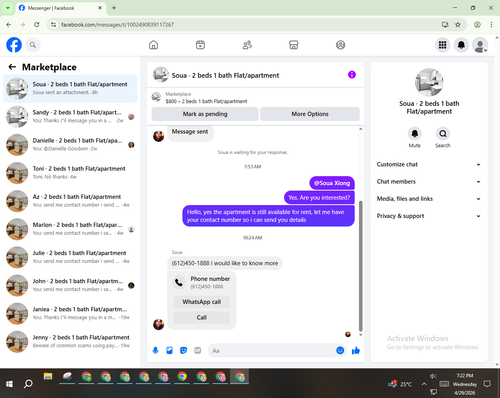The width and height of the screenshot is (500, 398).
Task: Click the 25°C weather widget
Action: [400, 384]
